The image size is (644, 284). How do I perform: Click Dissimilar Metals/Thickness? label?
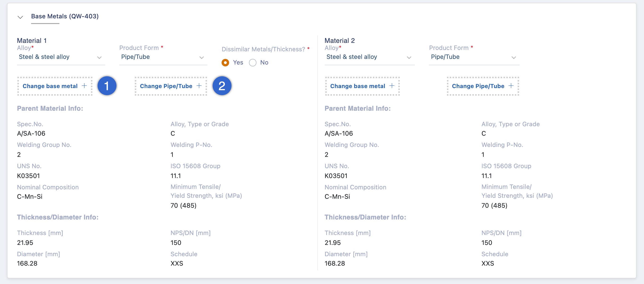pos(263,49)
